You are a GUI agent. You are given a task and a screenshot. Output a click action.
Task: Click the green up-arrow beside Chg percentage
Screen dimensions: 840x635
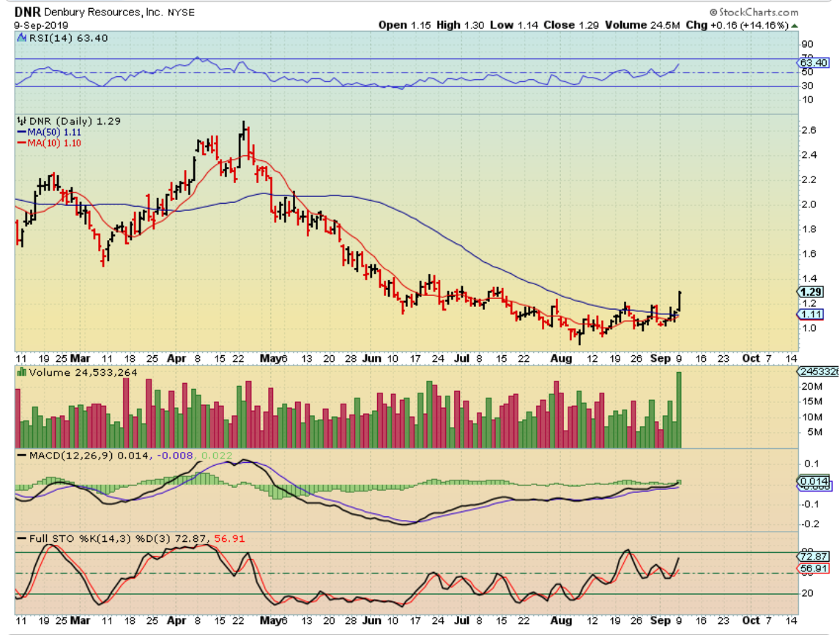coord(795,26)
